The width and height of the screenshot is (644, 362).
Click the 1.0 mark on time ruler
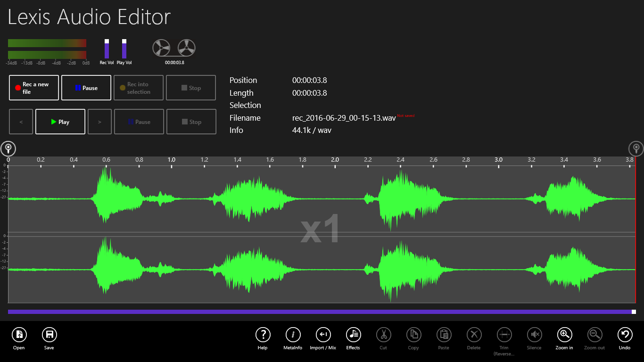point(172,160)
